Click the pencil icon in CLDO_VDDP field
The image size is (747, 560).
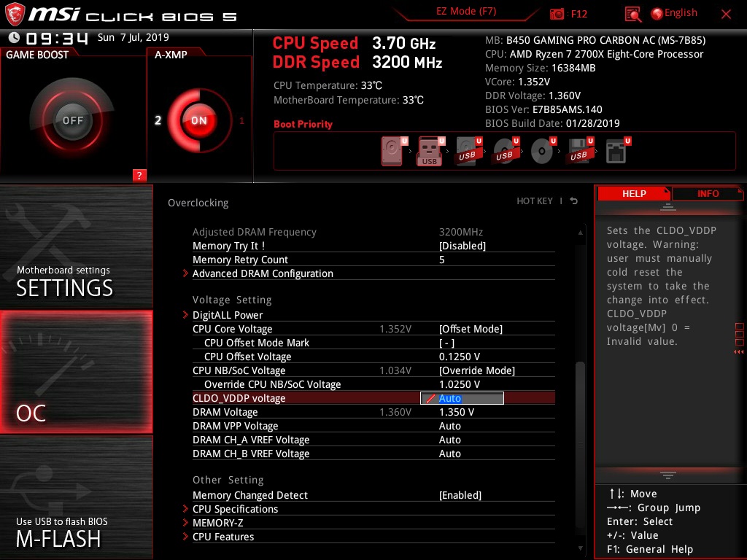point(430,399)
